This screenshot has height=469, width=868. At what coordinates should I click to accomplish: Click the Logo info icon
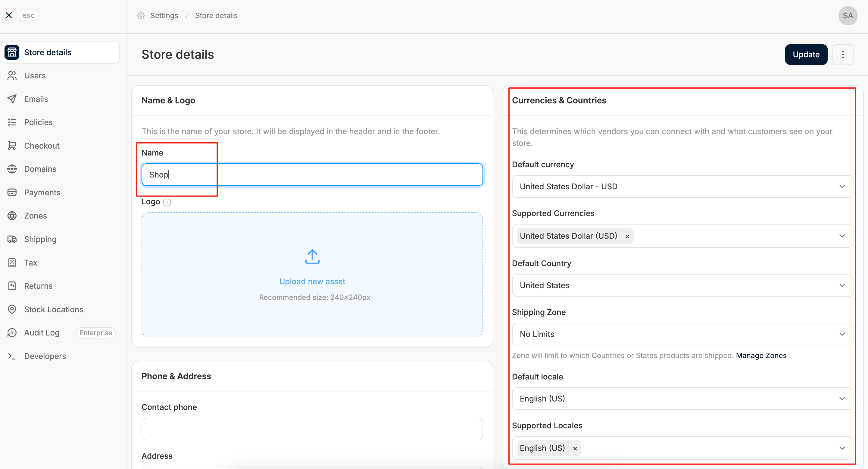(167, 202)
